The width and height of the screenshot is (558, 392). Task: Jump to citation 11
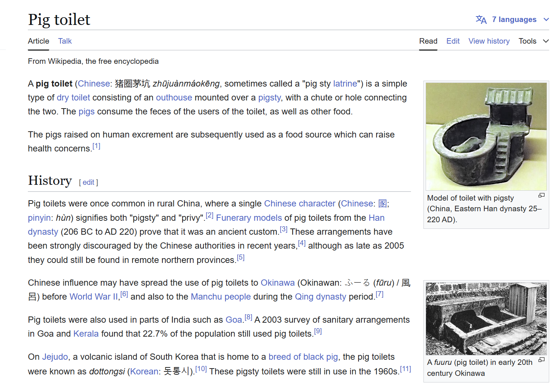tap(405, 369)
